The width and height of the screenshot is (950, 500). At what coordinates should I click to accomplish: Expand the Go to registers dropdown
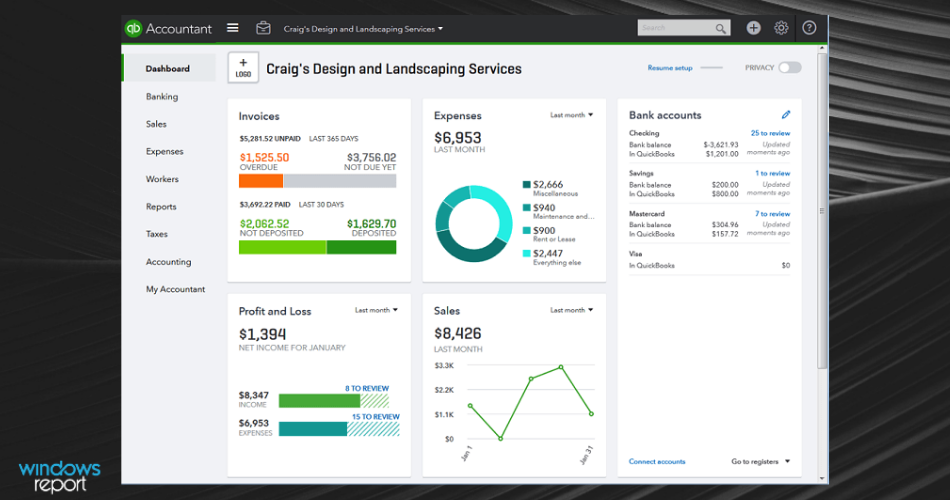(x=760, y=462)
